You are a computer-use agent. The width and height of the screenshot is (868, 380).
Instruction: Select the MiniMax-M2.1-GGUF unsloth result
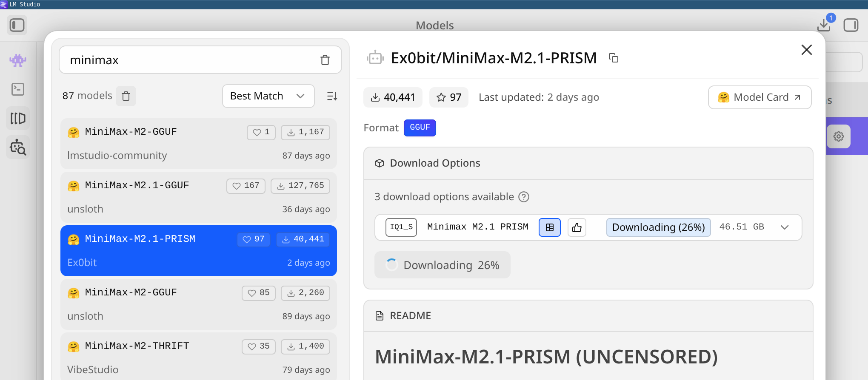pos(198,197)
